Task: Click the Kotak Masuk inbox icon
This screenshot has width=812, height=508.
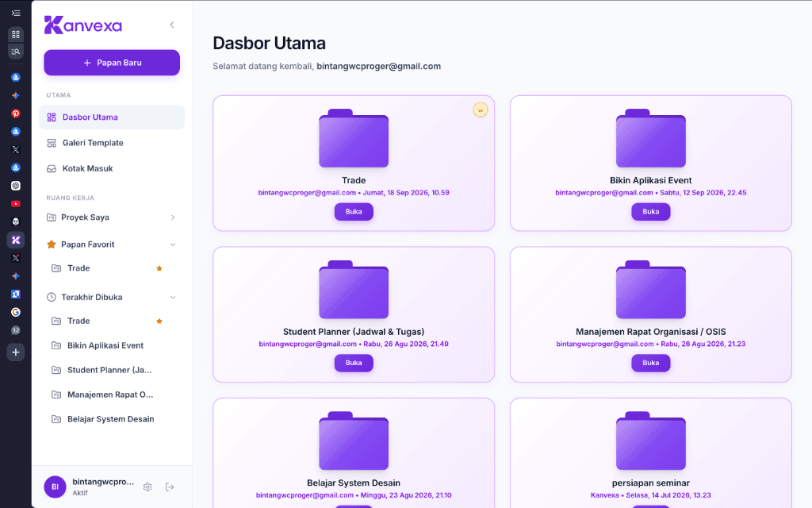Action: coord(52,168)
